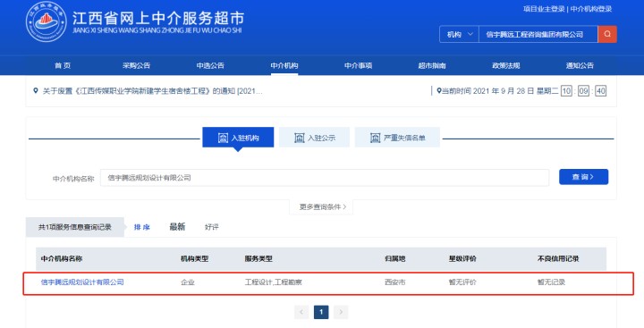The width and height of the screenshot is (644, 328).
Task: Open 中介机构 in the navigation bar
Action: 284,65
